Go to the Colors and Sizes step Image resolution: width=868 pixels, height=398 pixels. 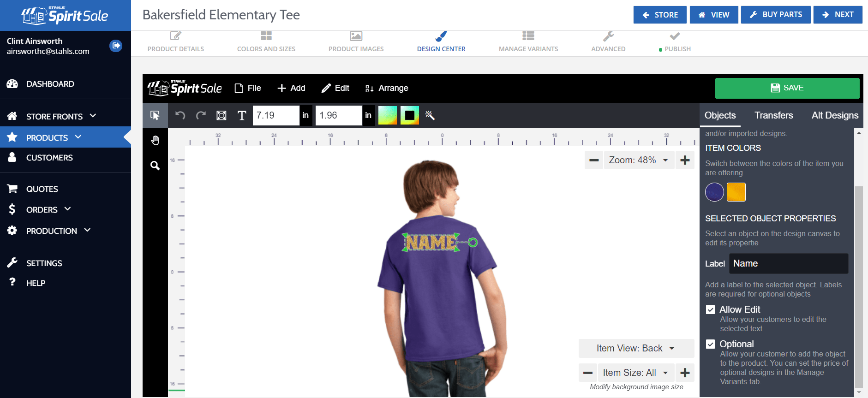click(x=266, y=42)
